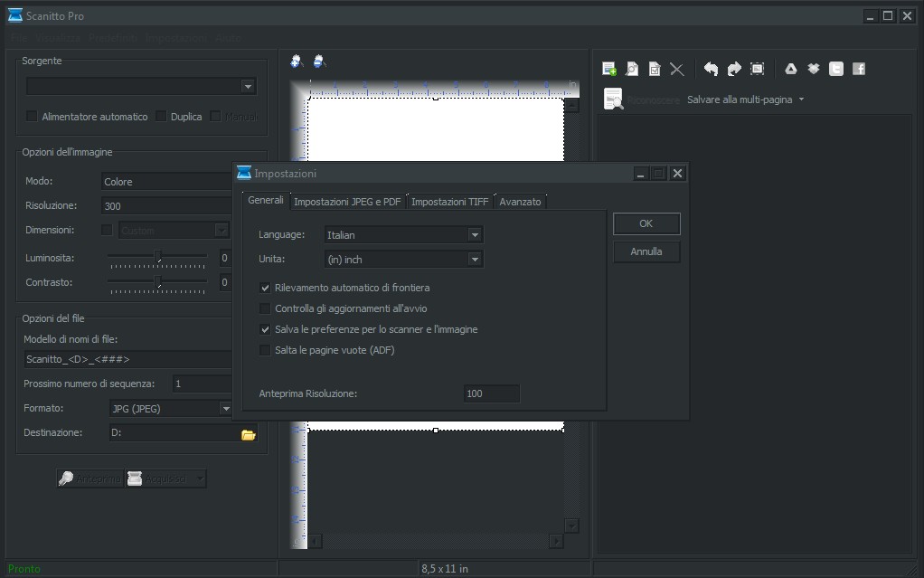Enable Controlla gli aggiornamenti all'avvio
This screenshot has height=578, width=924.
click(265, 308)
